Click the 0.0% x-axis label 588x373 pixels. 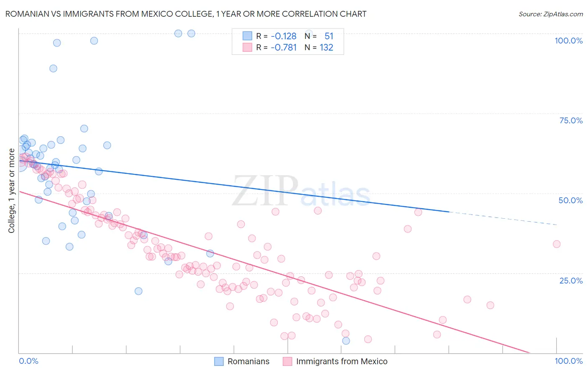tap(29, 361)
